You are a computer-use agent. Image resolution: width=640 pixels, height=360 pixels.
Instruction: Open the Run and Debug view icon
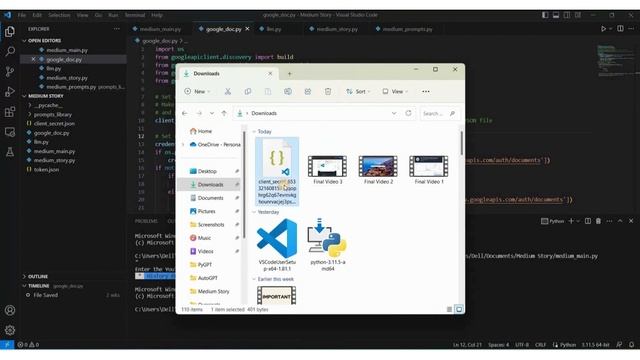point(10,92)
